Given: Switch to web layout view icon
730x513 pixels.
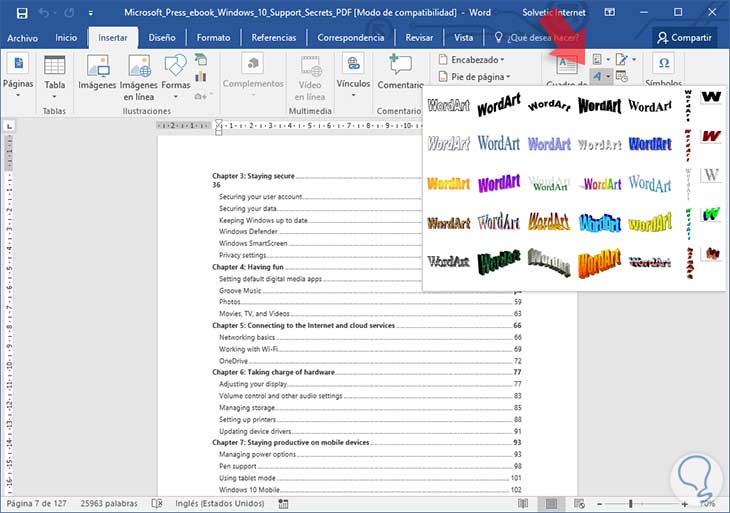Looking at the screenshot, I should click(579, 503).
